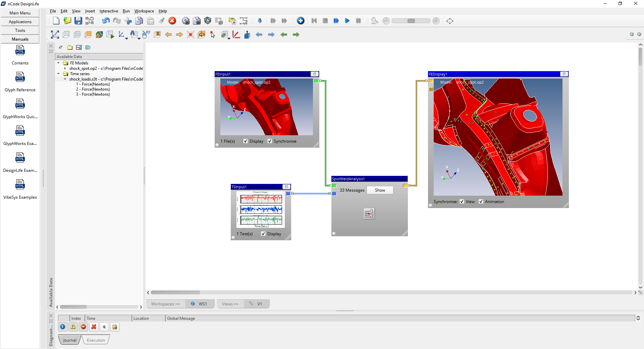Toggle Synchronise checkbox in FEInput1
Image resolution: width=644 pixels, height=349 pixels.
270,141
